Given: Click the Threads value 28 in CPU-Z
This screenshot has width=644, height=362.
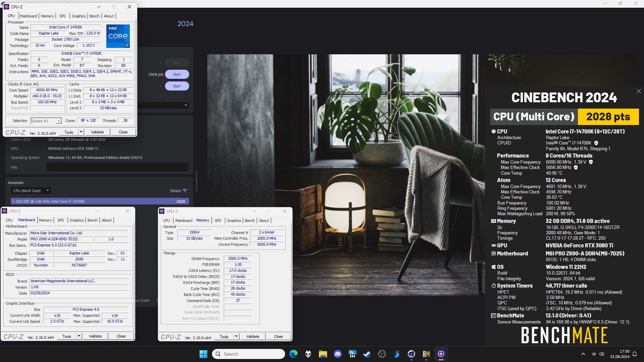Looking at the screenshot, I should click(125, 121).
